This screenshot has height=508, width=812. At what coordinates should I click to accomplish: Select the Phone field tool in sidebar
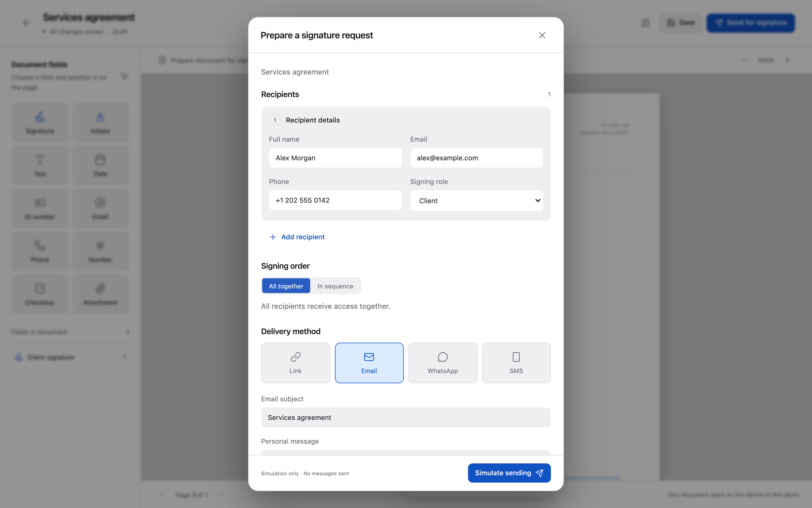40,251
